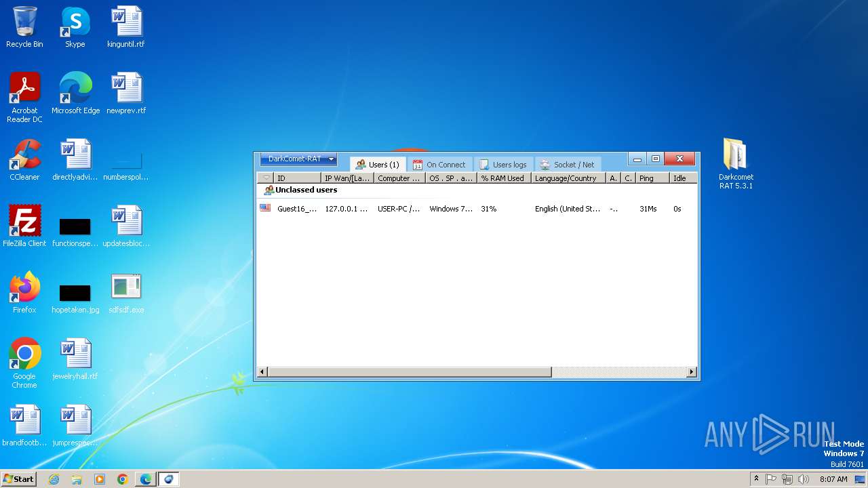Image resolution: width=868 pixels, height=488 pixels.
Task: Select the hopetaken.jpg image file
Action: point(75,298)
